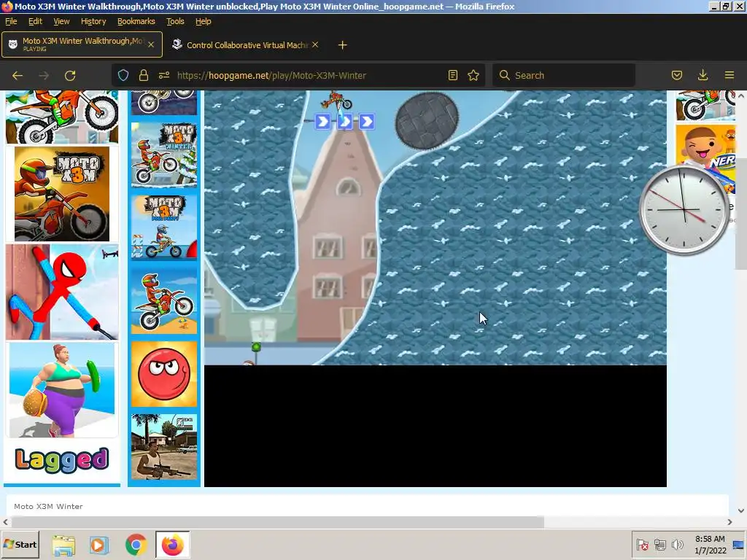Screen dimensions: 747x560
Task: Launch Google Chrome from taskbar
Action: pyautogui.click(x=136, y=545)
